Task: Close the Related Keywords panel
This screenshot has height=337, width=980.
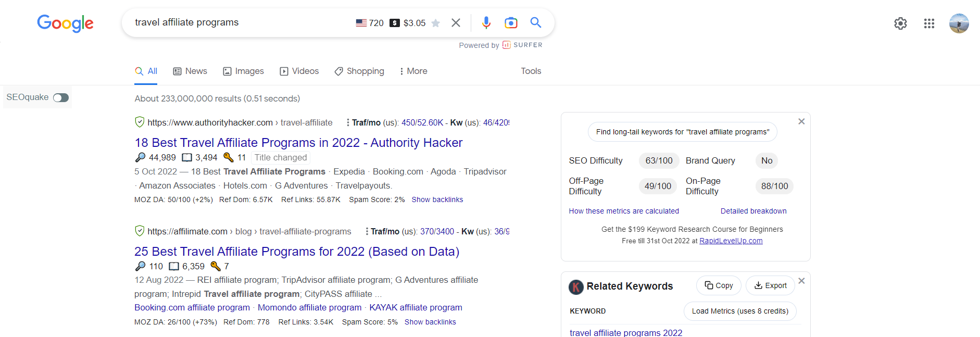Action: tap(801, 281)
